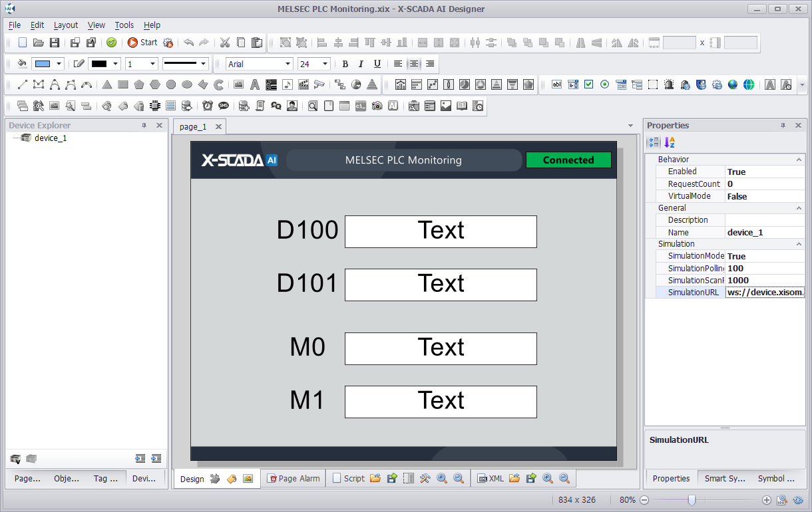Cut the selection with the scissors icon
This screenshot has height=512, width=812.
pyautogui.click(x=225, y=43)
